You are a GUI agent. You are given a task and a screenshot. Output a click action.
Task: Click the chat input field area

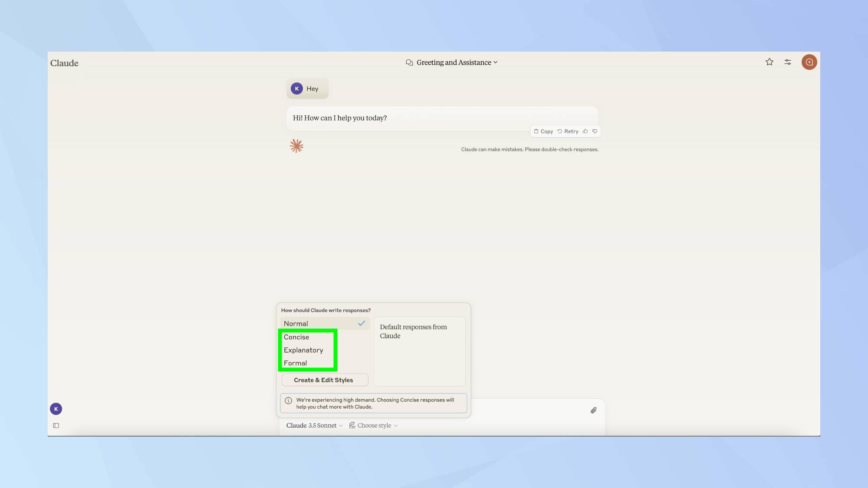(442, 410)
